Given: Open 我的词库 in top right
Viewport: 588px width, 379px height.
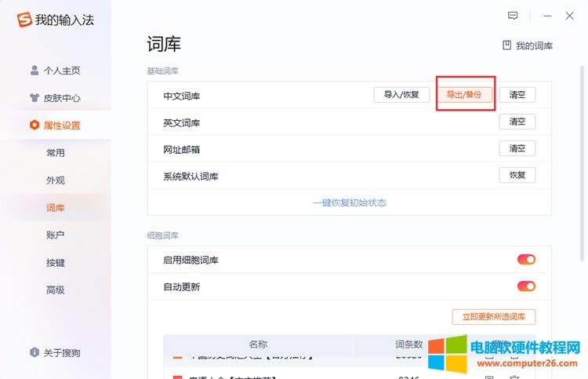Looking at the screenshot, I should (x=528, y=46).
